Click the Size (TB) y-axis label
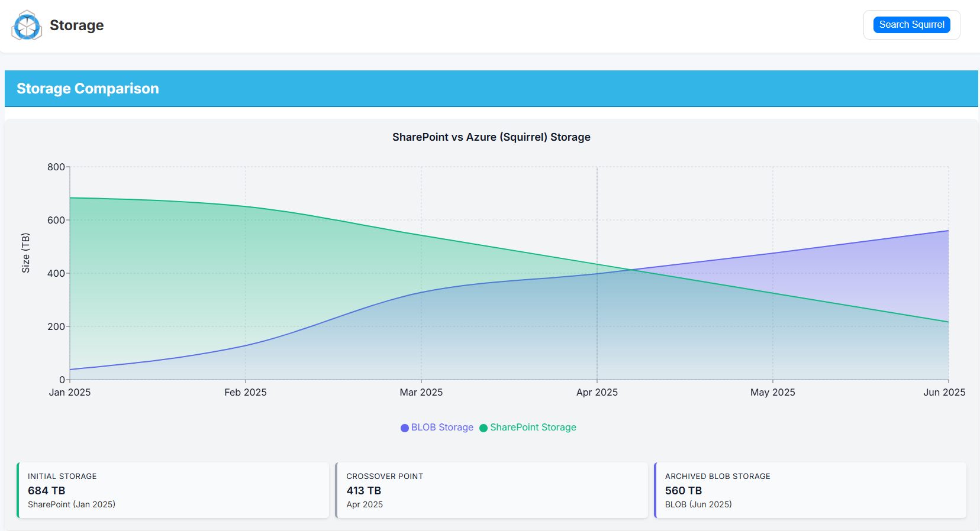Viewport: 980px width, 531px height. coord(25,253)
